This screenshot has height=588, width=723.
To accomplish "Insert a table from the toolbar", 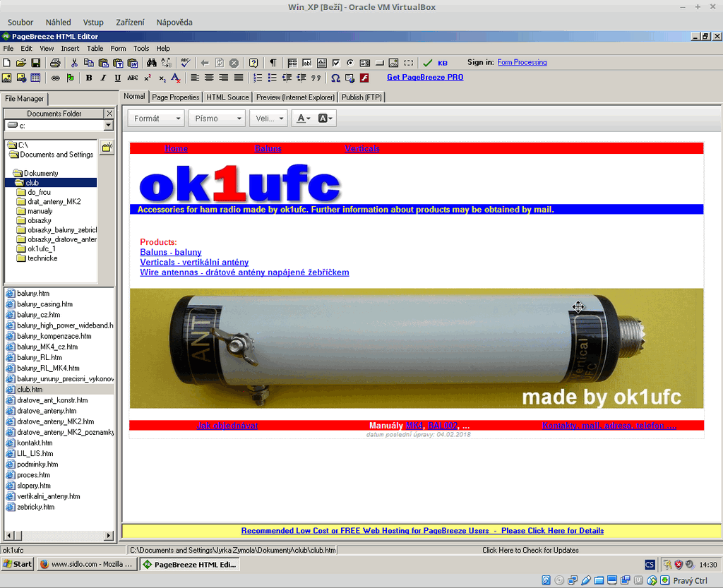I will pyautogui.click(x=35, y=78).
